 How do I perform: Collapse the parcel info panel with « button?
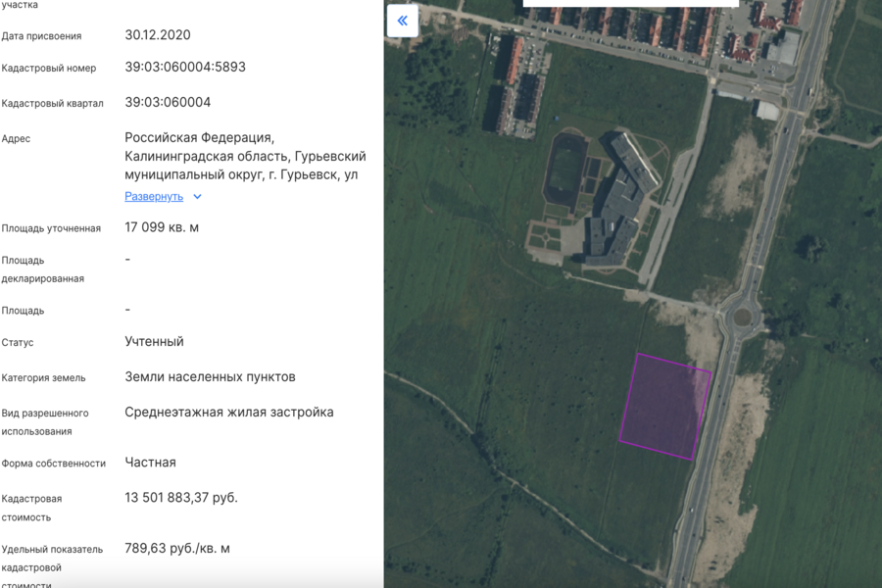(402, 20)
